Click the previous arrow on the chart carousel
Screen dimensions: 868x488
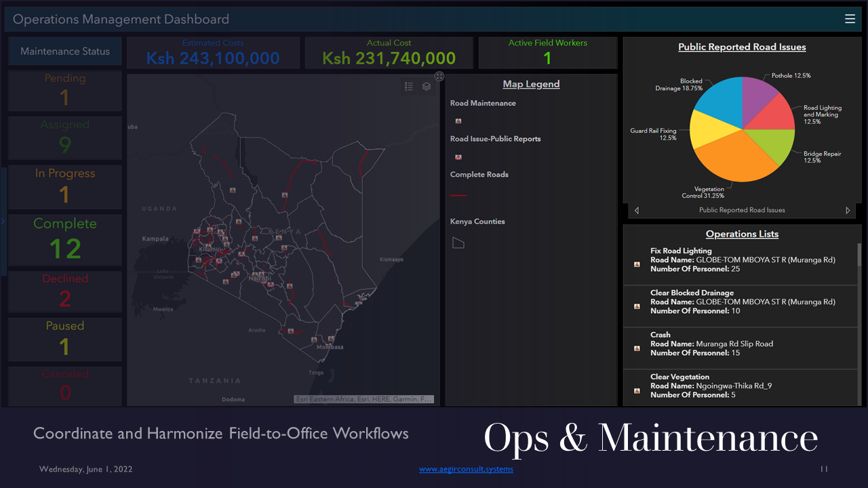(x=636, y=210)
